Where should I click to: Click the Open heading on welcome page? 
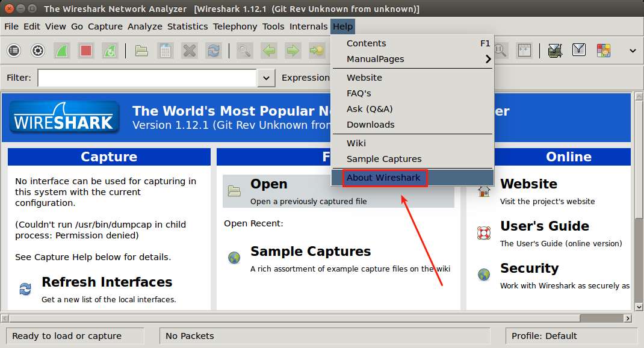[x=268, y=184]
